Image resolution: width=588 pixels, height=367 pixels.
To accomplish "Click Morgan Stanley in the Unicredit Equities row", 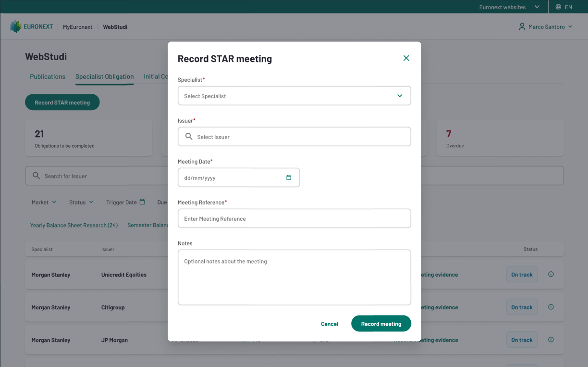I will [x=51, y=275].
